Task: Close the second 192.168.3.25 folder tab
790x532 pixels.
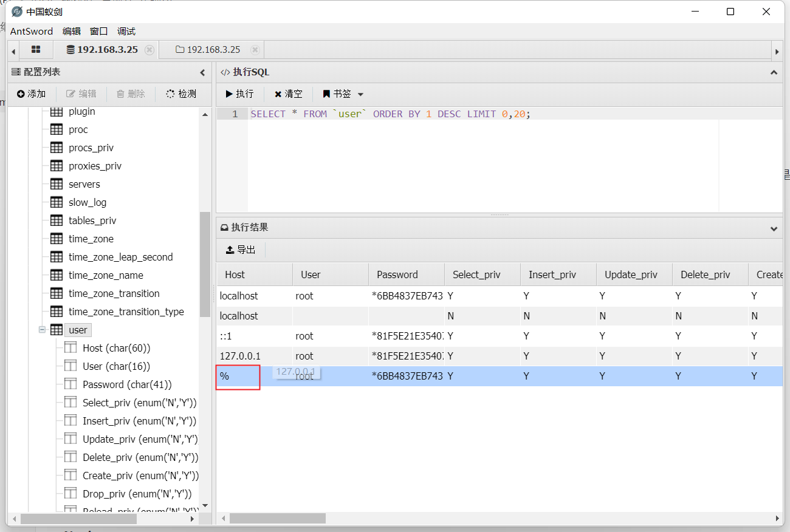Action: [x=255, y=50]
